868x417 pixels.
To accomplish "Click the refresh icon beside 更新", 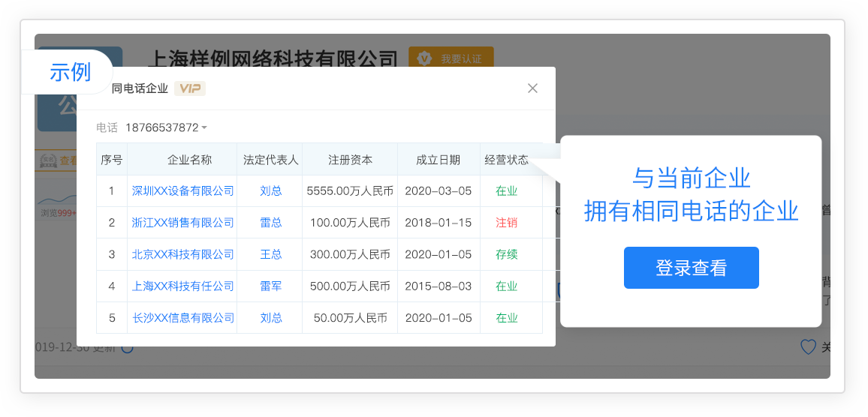I will pyautogui.click(x=127, y=347).
